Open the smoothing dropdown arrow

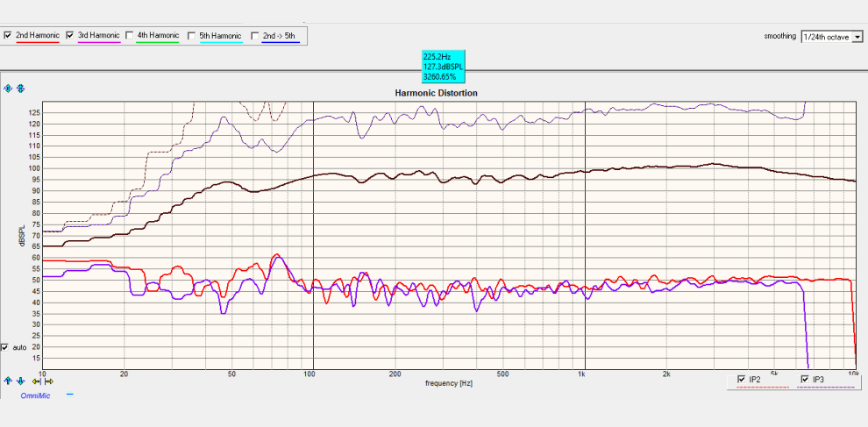[857, 37]
